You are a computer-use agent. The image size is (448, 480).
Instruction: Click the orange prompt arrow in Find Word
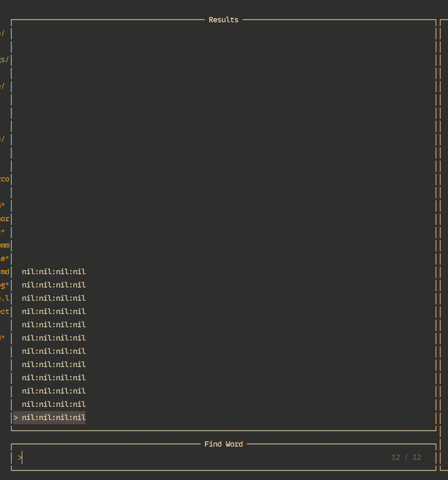pos(20,457)
